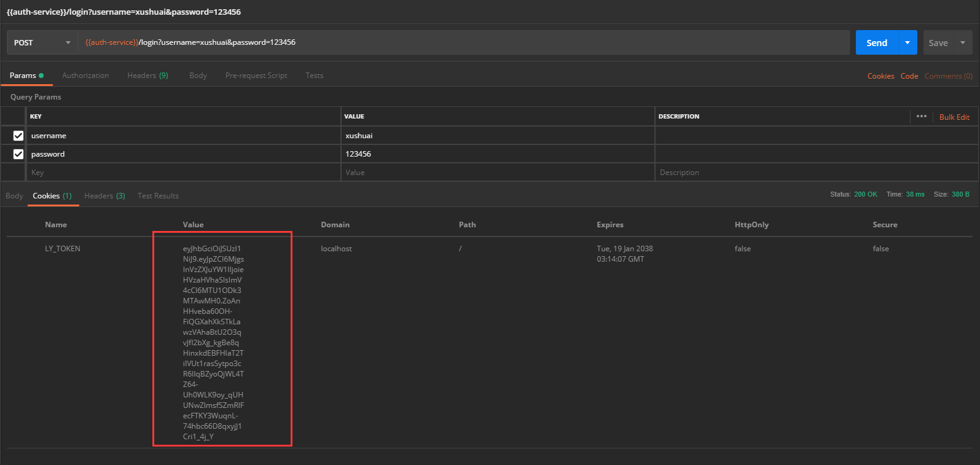
Task: Click the cookie path slash value
Action: pos(460,249)
